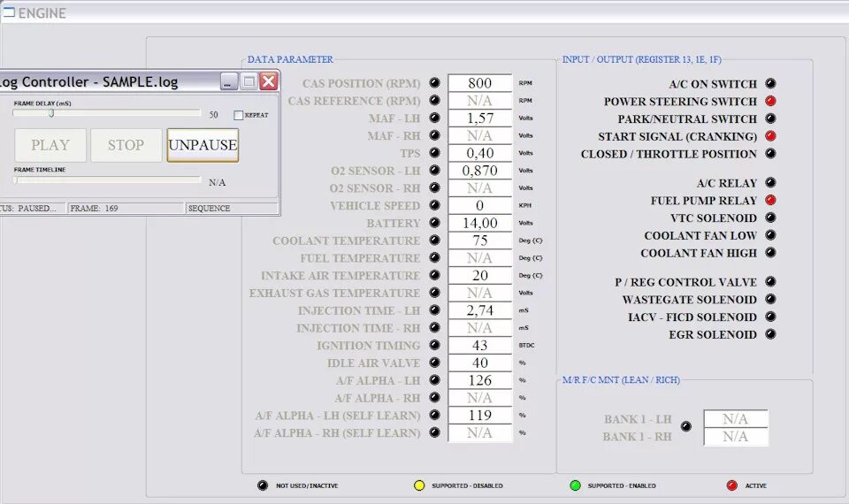Click the EGR SOLENOID status light
This screenshot has height=504, width=849.
(x=770, y=334)
